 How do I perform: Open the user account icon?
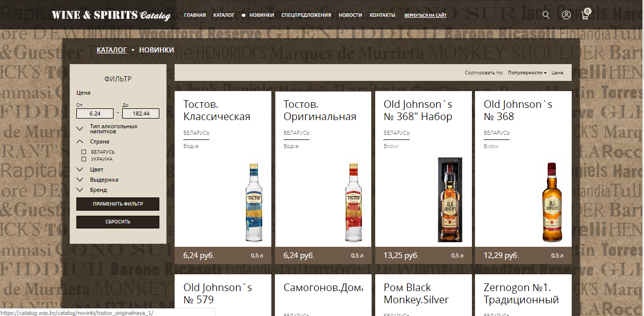click(x=566, y=15)
